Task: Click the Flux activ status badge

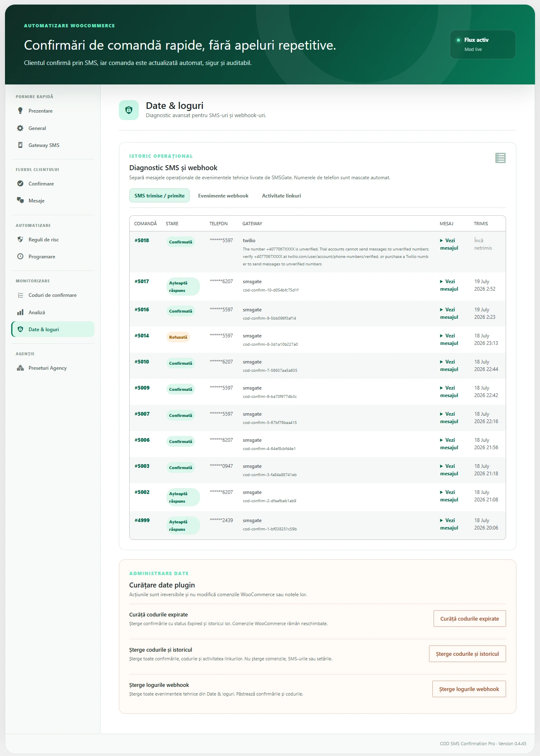Action: click(483, 44)
